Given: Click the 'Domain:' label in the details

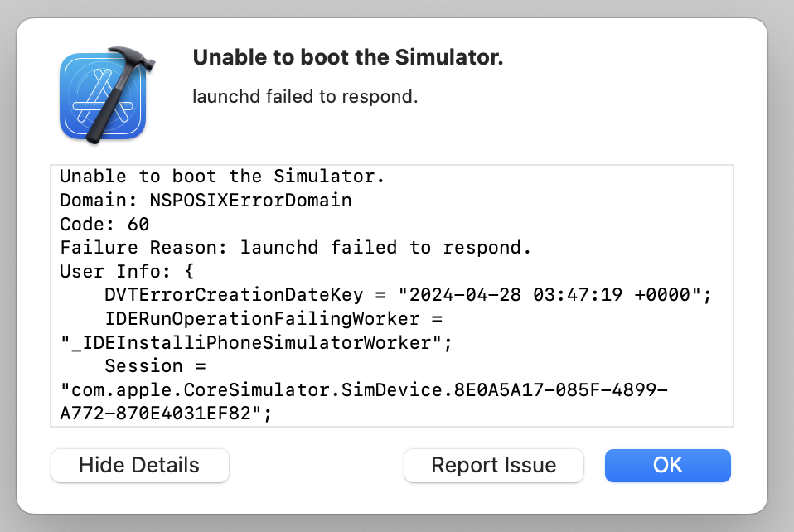Looking at the screenshot, I should coord(99,200).
